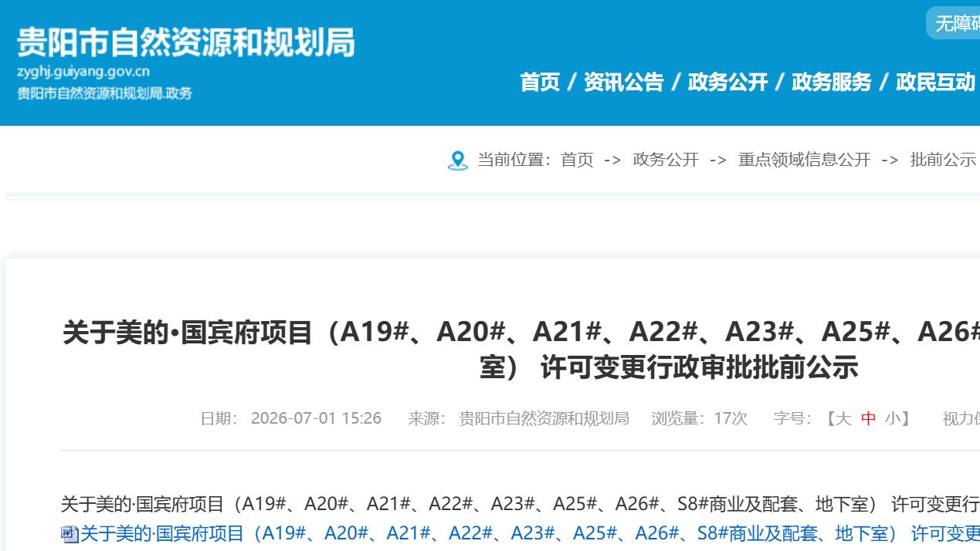Open the Word document attachment icon
Viewport: 980px width, 551px height.
(x=70, y=534)
